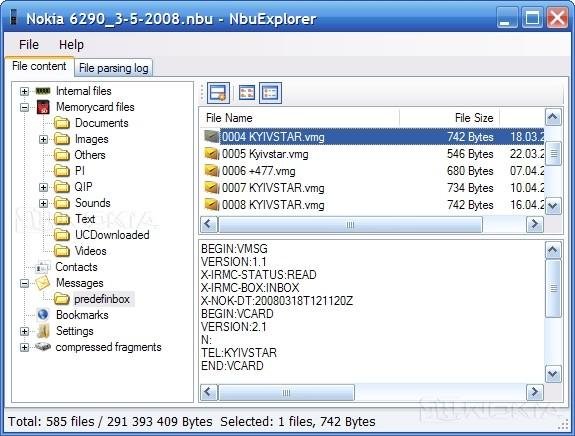Select the Contacts tree item label
575x436 pixels.
[x=76, y=267]
